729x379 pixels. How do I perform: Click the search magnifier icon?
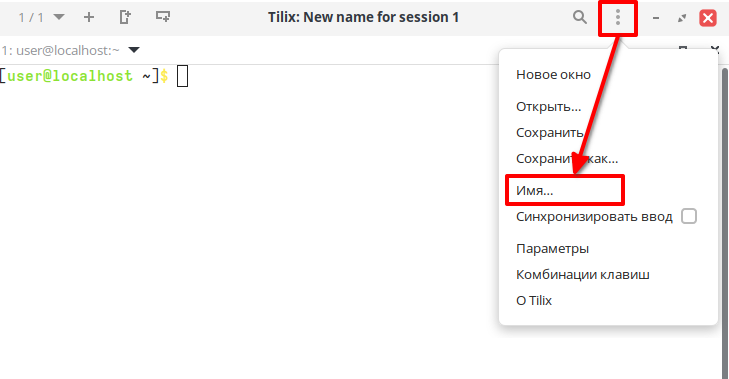click(x=579, y=18)
